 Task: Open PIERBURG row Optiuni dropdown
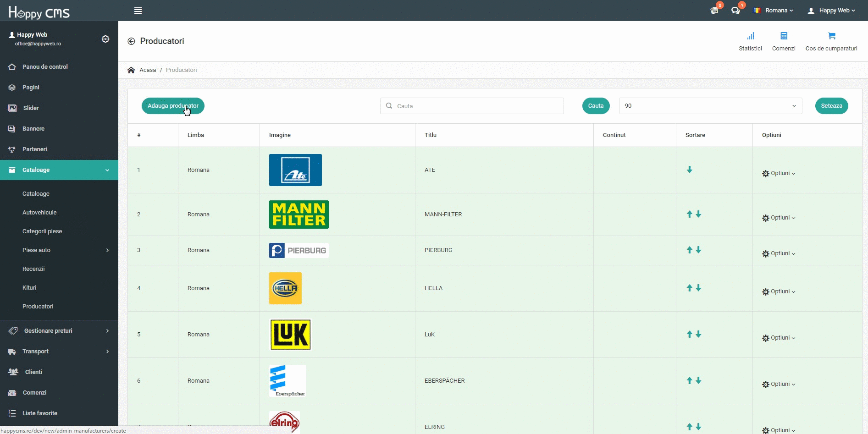point(779,253)
